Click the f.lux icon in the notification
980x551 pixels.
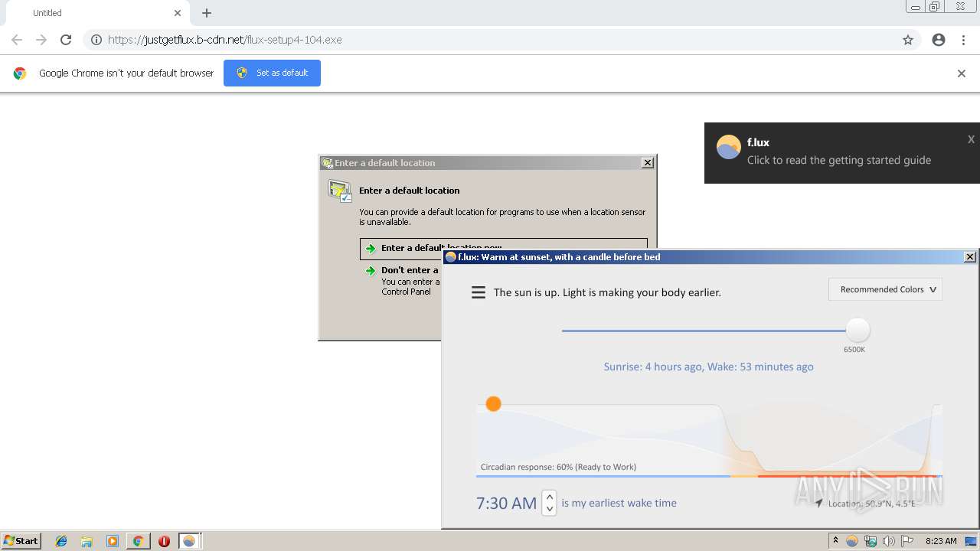[728, 147]
